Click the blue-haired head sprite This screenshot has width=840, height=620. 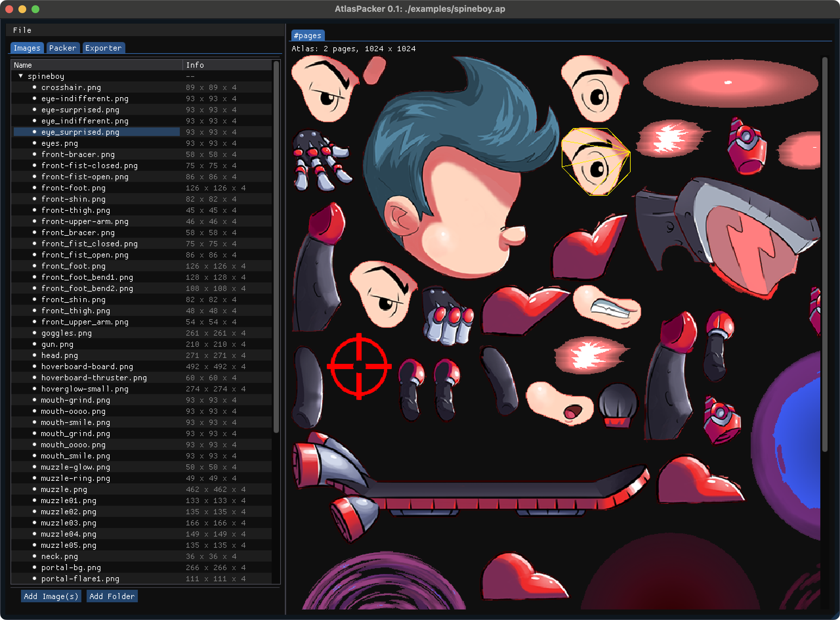(461, 167)
